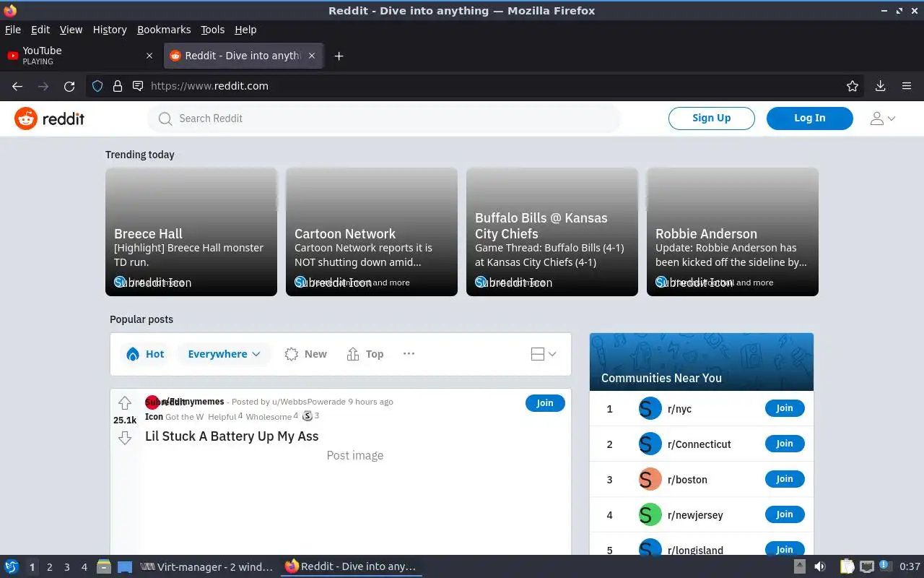Open the Cartoon Network trending card
The image size is (924, 578).
click(372, 232)
